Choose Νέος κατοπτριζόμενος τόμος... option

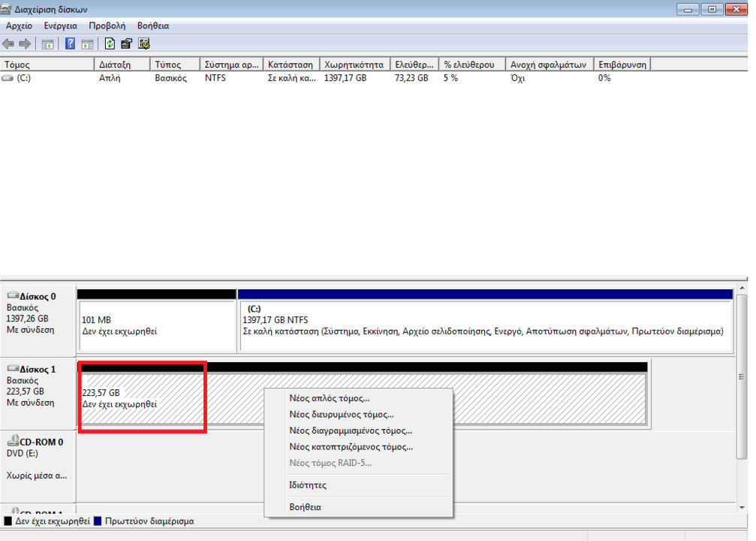point(359,447)
